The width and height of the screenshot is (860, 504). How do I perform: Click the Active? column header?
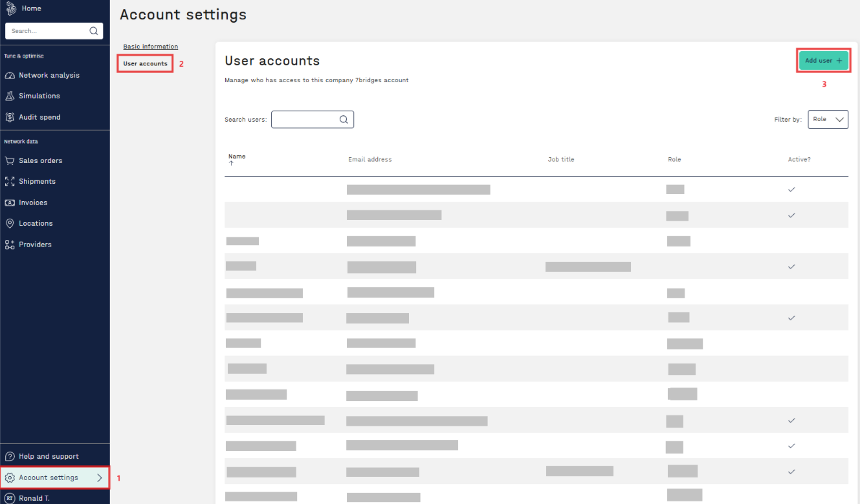click(799, 159)
